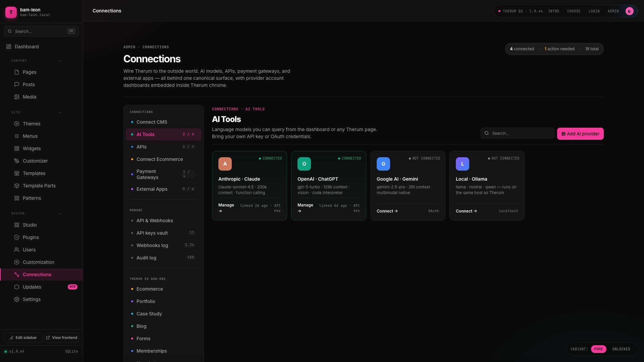The width and height of the screenshot is (644, 362).
Task: Open the CHOOSE nav item
Action: point(574,11)
